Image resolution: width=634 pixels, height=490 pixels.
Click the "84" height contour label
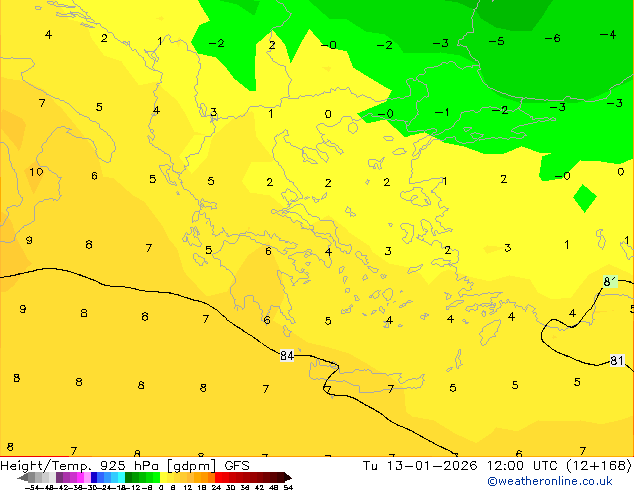tap(287, 355)
